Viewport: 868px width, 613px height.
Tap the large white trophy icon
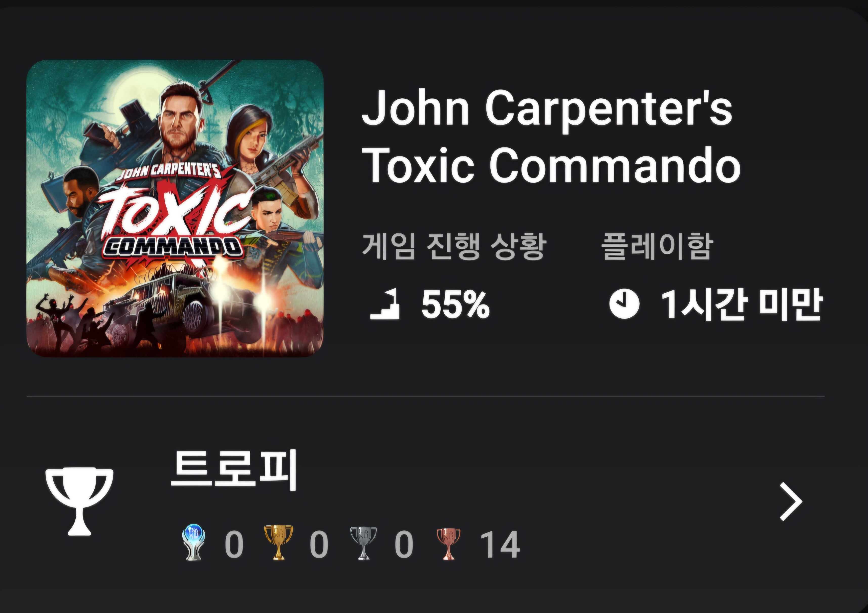click(x=79, y=502)
